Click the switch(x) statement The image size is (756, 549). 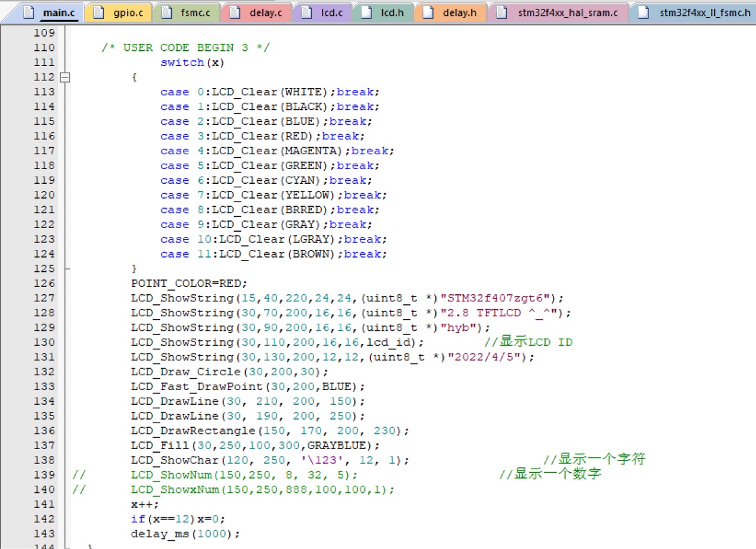193,63
